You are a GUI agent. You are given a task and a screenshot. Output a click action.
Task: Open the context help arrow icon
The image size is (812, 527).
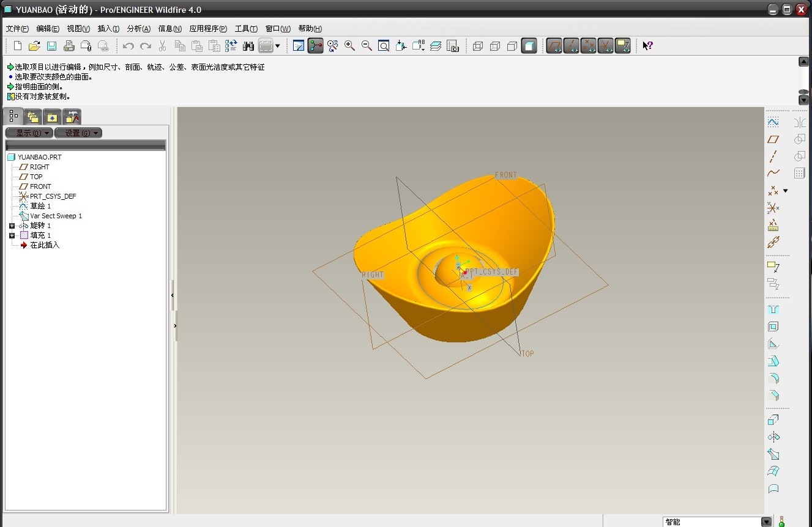click(x=647, y=46)
